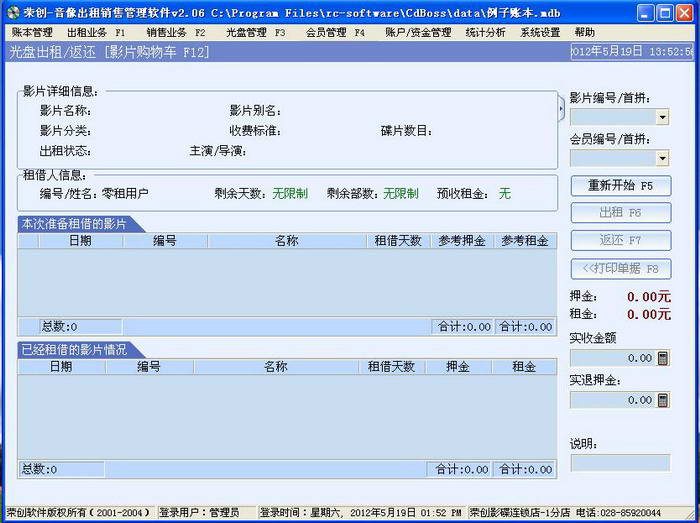
Task: Click the 返还 F7 button
Action: pos(621,241)
